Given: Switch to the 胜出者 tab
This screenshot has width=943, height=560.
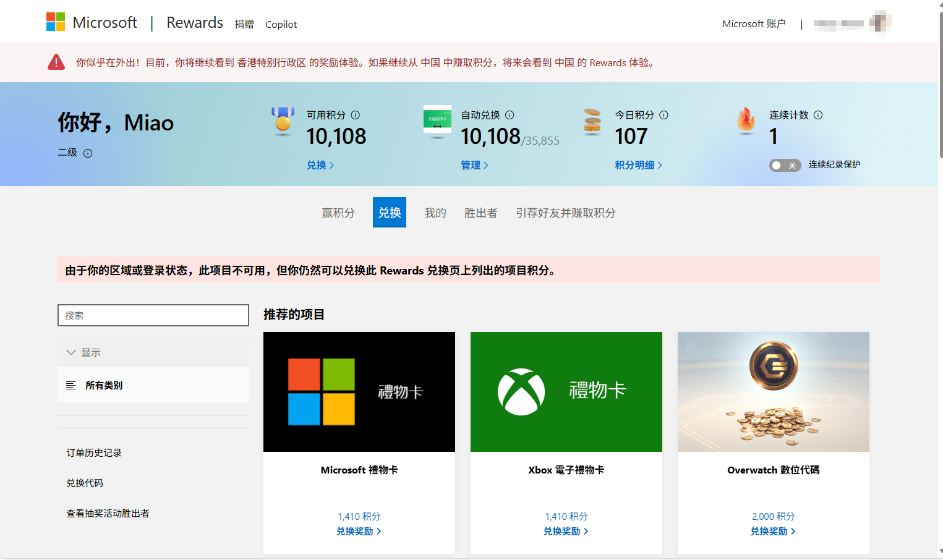Looking at the screenshot, I should tap(481, 213).
